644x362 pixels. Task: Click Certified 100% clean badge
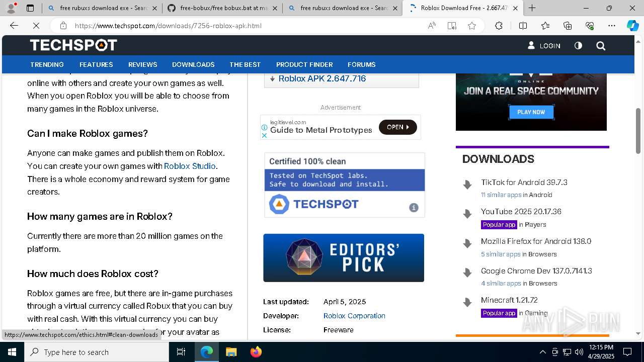(x=345, y=185)
